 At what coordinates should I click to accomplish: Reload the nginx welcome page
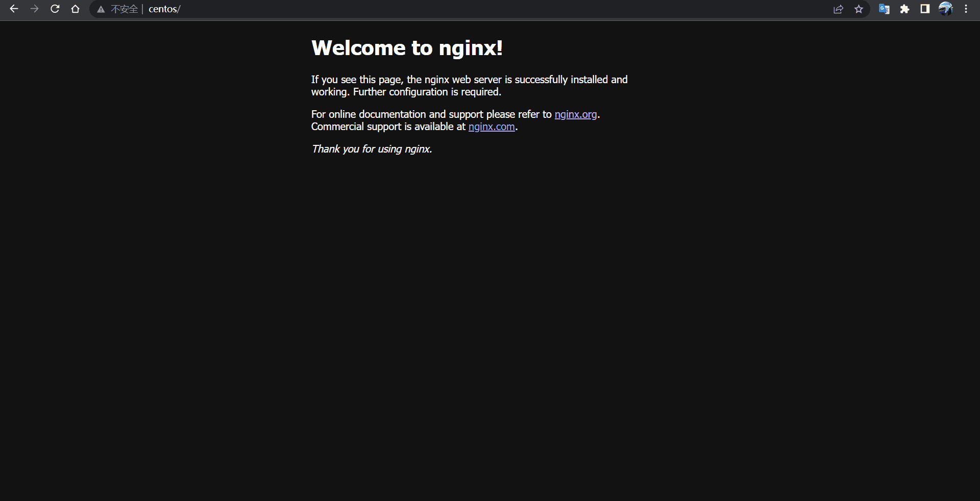55,9
